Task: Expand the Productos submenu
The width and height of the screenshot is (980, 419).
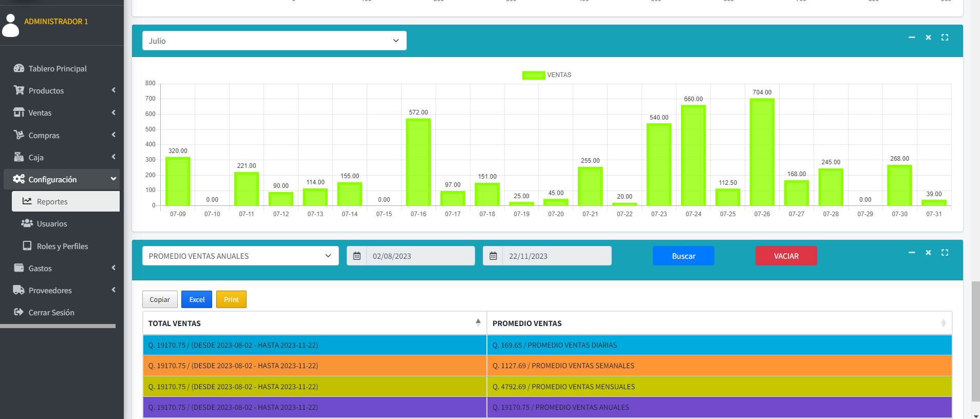Action: click(114, 90)
